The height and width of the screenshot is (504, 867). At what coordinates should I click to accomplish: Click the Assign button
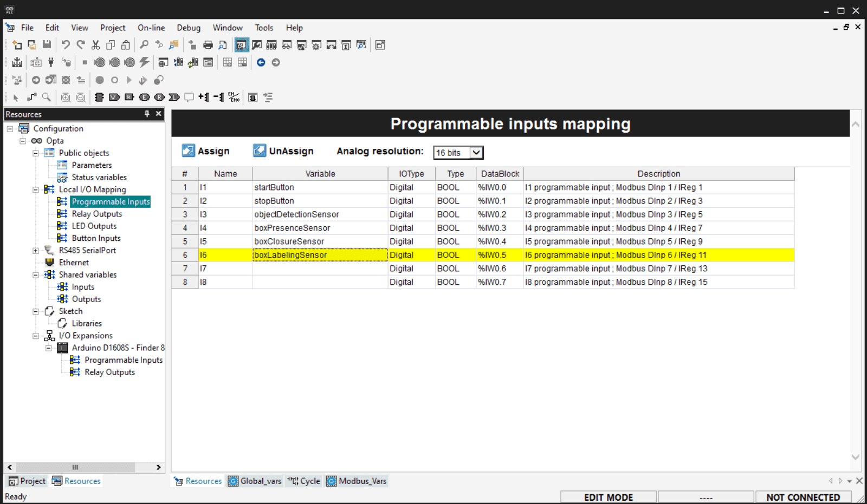[x=206, y=151]
